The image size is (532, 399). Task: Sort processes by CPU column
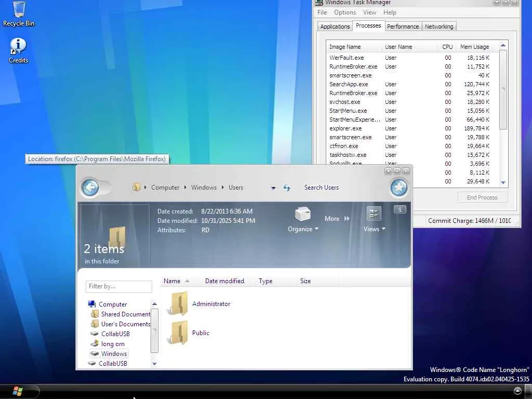[447, 47]
